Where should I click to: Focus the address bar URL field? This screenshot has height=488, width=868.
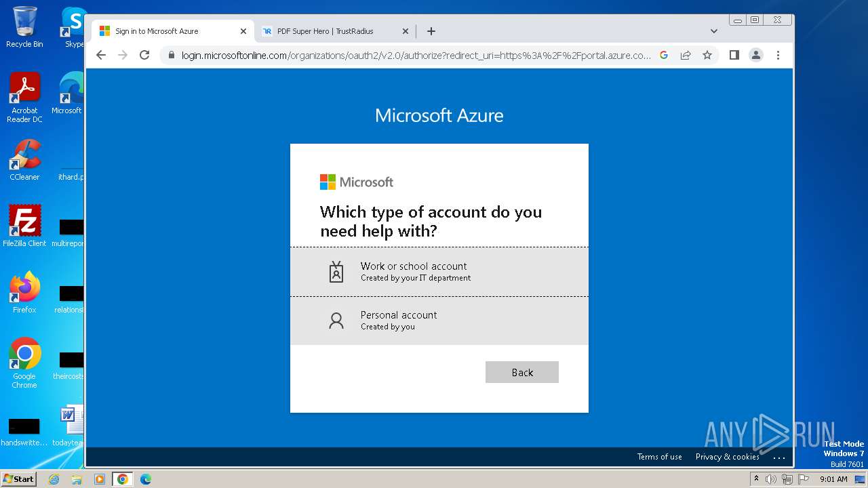[x=416, y=55]
